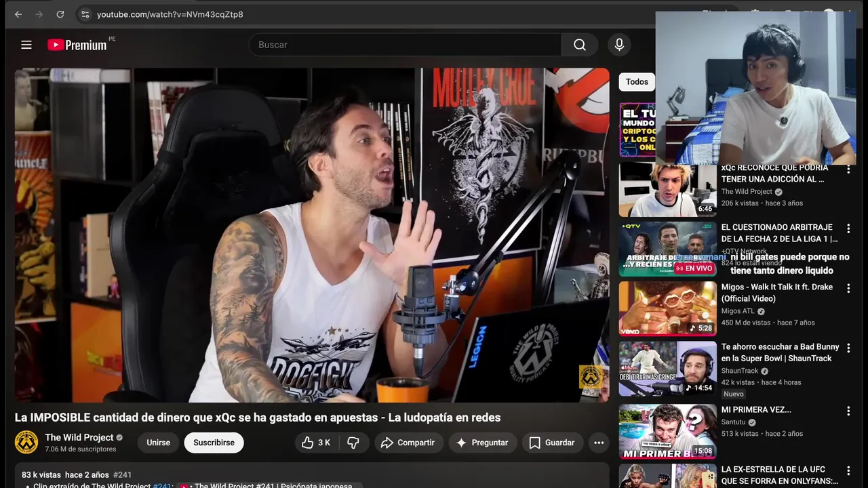This screenshot has height=488, width=868.
Task: Open EL CUESTIONADO ARBITRAJE live thumbnail
Action: pos(667,249)
